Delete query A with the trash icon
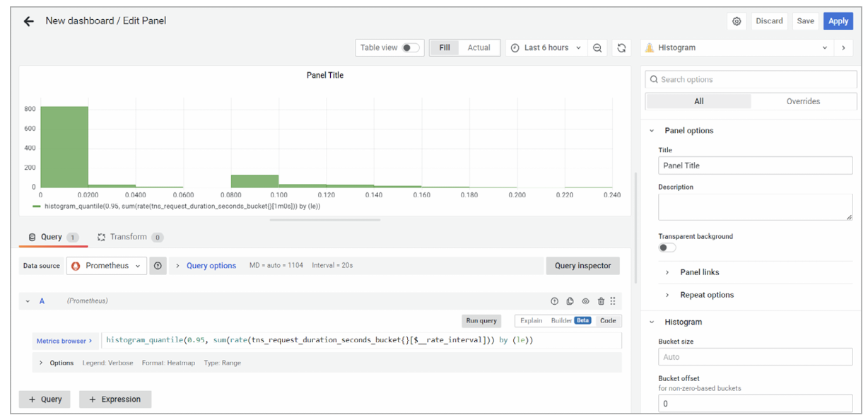This screenshot has height=420, width=868. 601,301
